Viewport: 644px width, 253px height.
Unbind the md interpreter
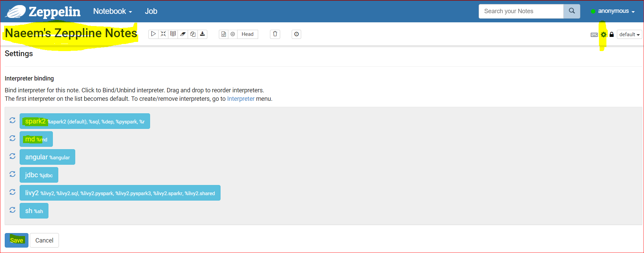36,139
